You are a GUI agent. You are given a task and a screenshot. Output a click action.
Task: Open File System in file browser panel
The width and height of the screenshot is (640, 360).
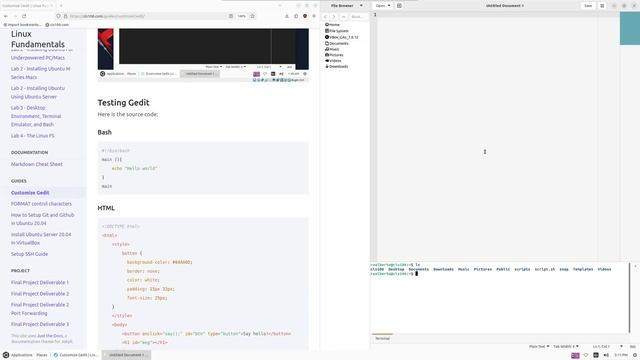click(x=337, y=31)
